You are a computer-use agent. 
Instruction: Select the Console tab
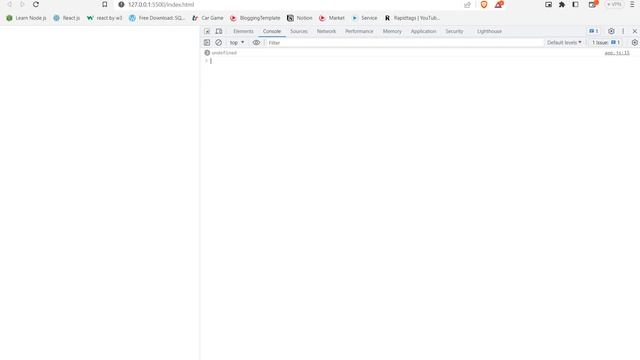[x=272, y=31]
